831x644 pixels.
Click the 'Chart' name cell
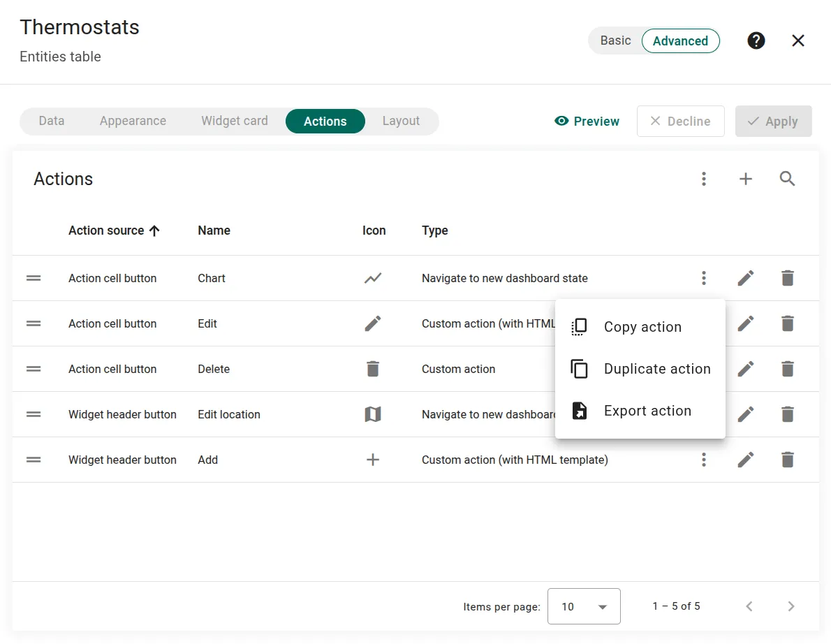click(211, 278)
